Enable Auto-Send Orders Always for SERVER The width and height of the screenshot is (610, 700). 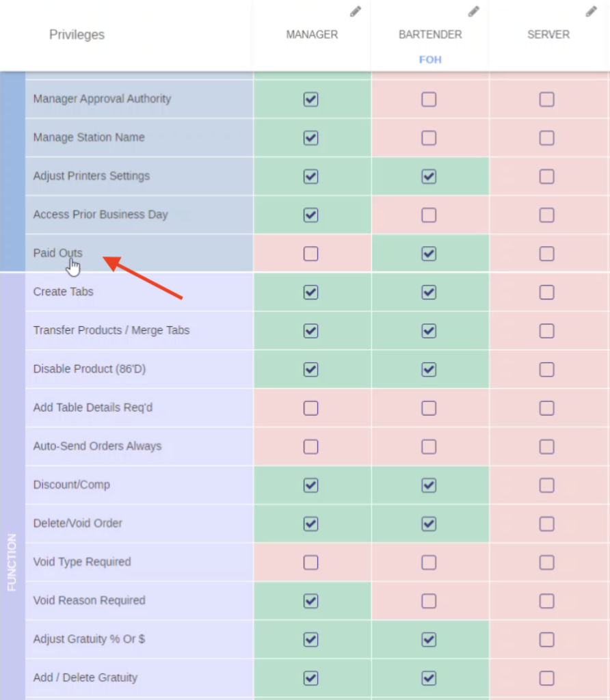[546, 446]
